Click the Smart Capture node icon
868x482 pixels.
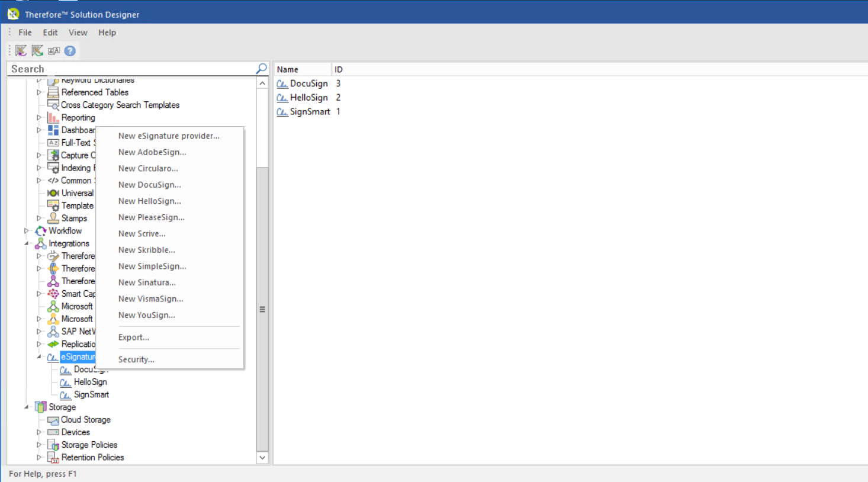(x=53, y=294)
